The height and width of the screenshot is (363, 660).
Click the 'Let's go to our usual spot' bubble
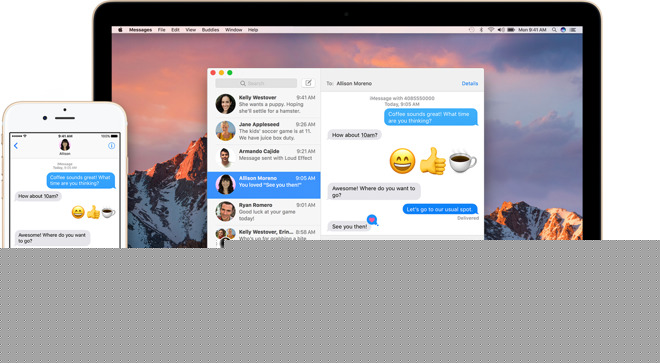440,209
